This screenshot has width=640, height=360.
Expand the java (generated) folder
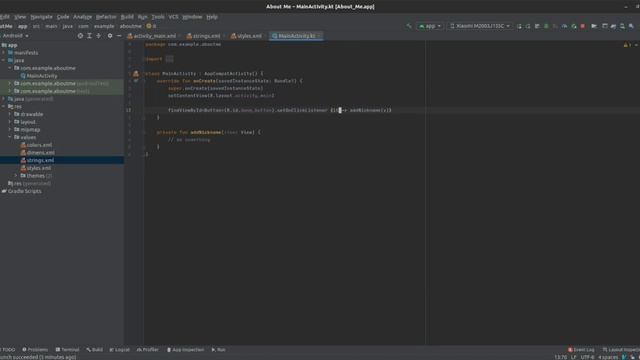tap(4, 99)
